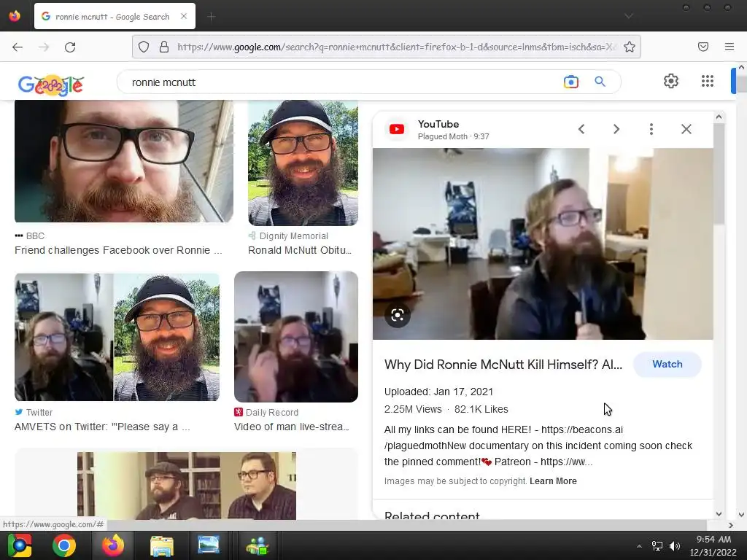The width and height of the screenshot is (747, 560).
Task: Open the 'Why Did Ronnie McNutt' video title
Action: tap(503, 365)
